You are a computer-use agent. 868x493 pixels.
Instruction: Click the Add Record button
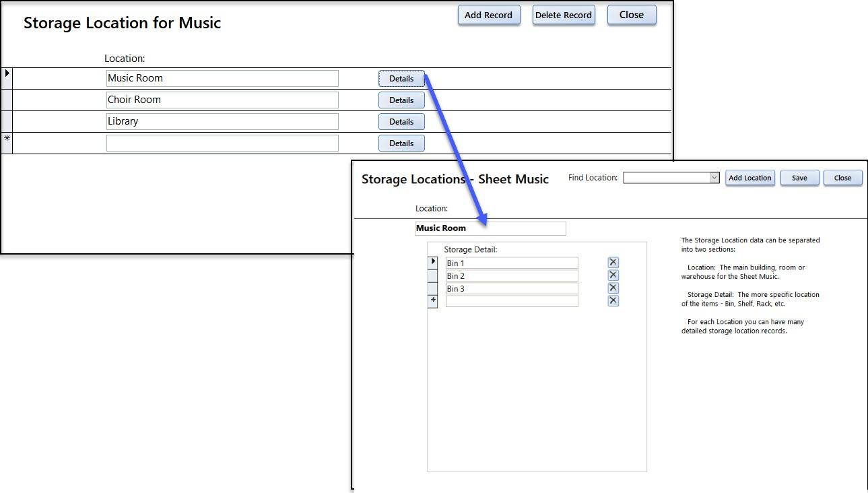488,15
